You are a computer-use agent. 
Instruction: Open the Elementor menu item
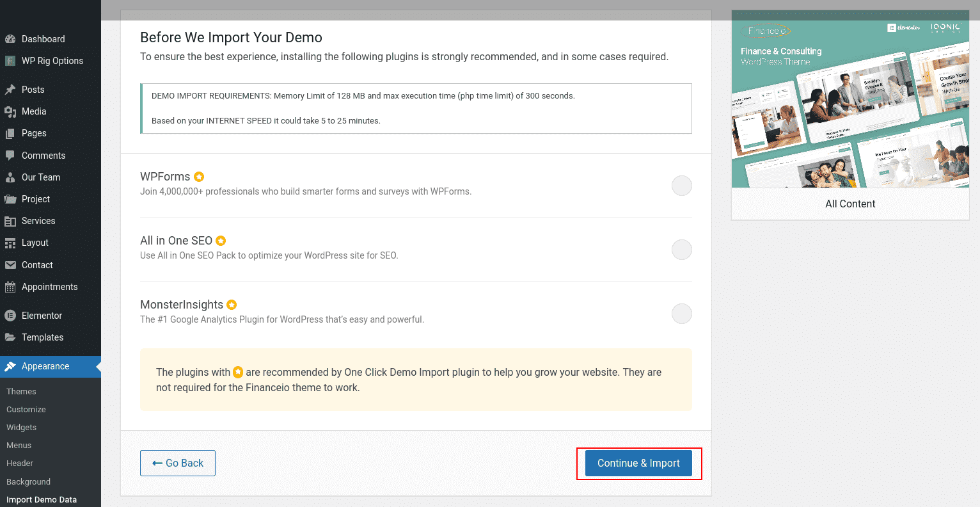(x=51, y=316)
